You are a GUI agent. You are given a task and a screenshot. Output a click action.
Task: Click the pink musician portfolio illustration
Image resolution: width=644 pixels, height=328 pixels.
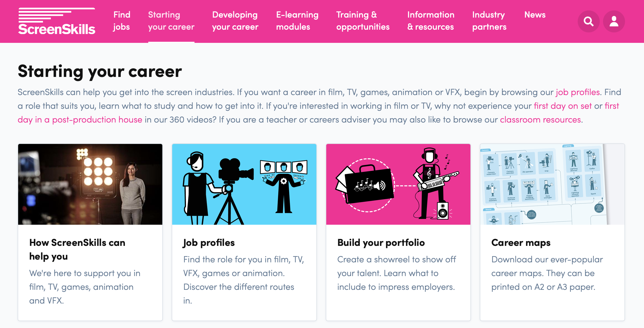pos(398,184)
